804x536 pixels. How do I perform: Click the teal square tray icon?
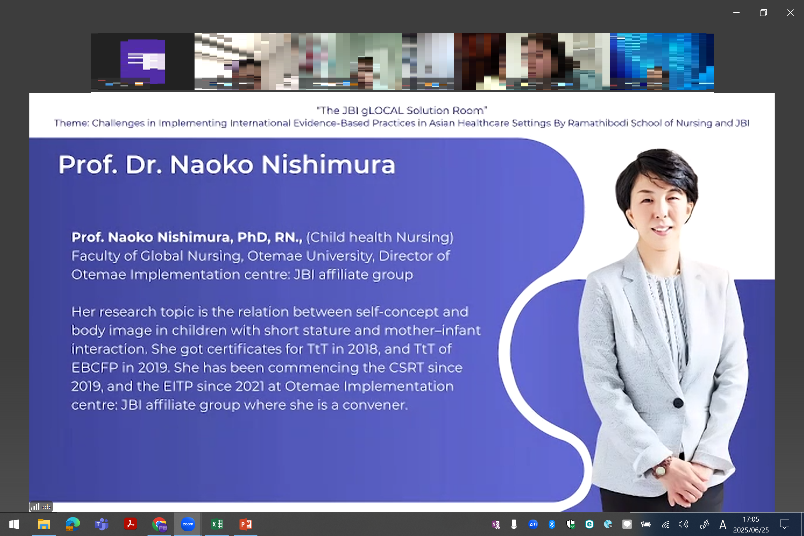click(x=589, y=524)
